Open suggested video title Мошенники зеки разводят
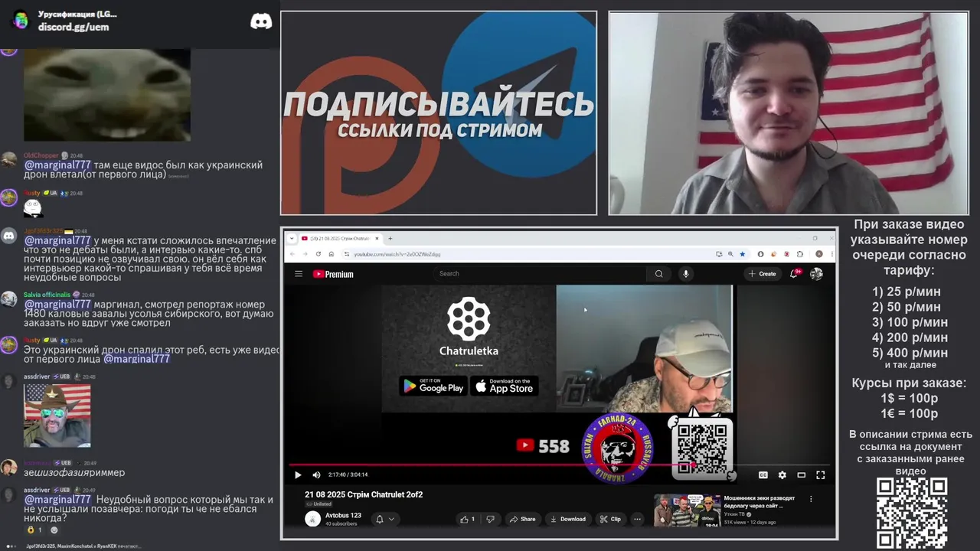This screenshot has width=980, height=551. coord(759,501)
